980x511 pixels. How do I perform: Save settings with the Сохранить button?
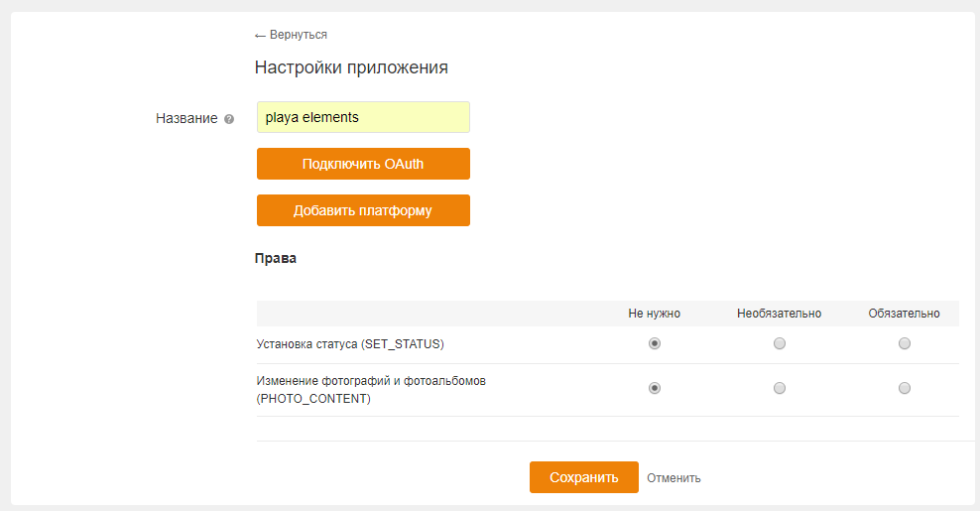582,477
